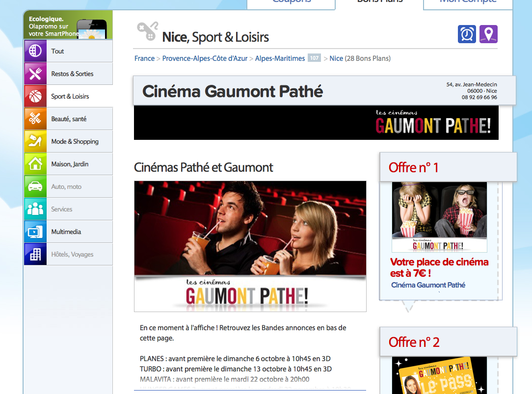Click the basketball Sport & Loisirs icon

tap(35, 96)
